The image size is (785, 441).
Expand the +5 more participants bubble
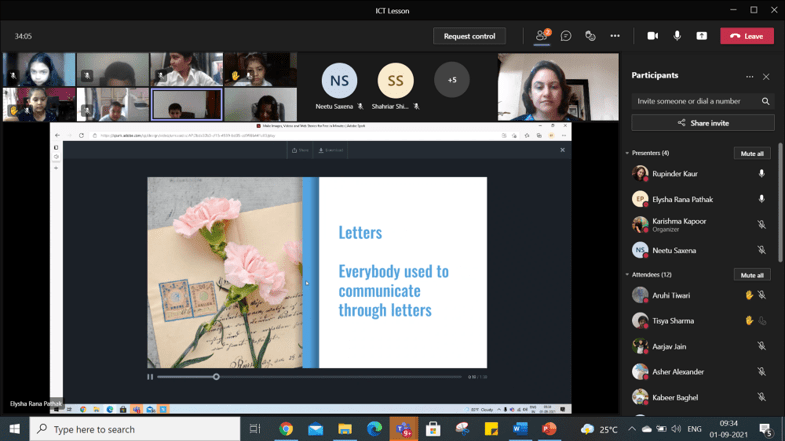pos(452,80)
